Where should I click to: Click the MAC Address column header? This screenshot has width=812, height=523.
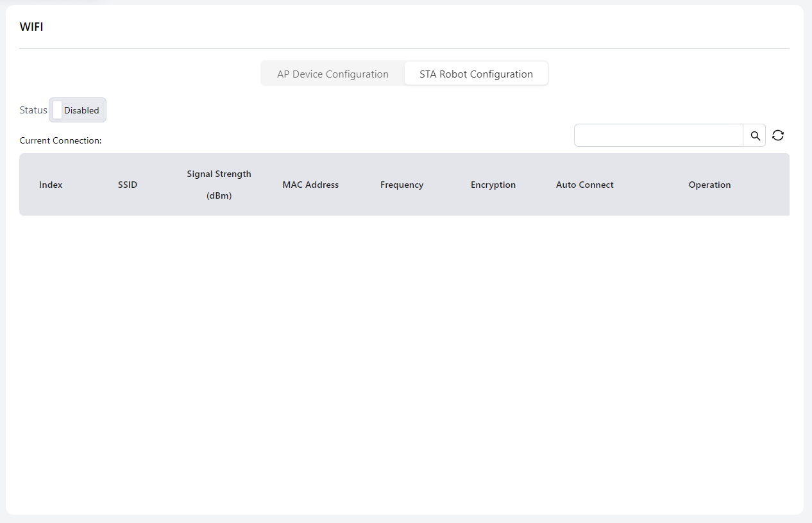coord(310,185)
